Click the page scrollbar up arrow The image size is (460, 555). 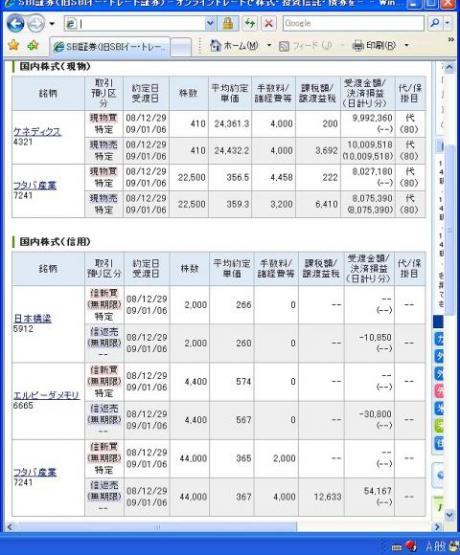pos(449,68)
